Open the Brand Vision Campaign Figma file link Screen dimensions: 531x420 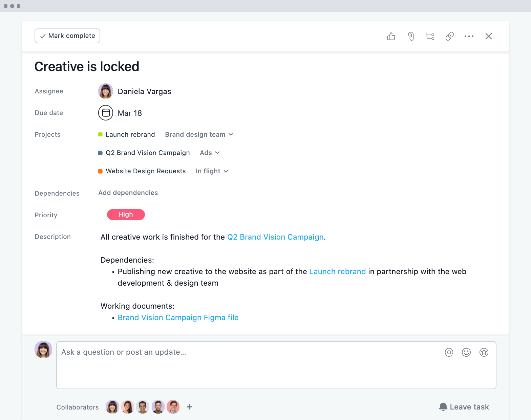pos(178,317)
